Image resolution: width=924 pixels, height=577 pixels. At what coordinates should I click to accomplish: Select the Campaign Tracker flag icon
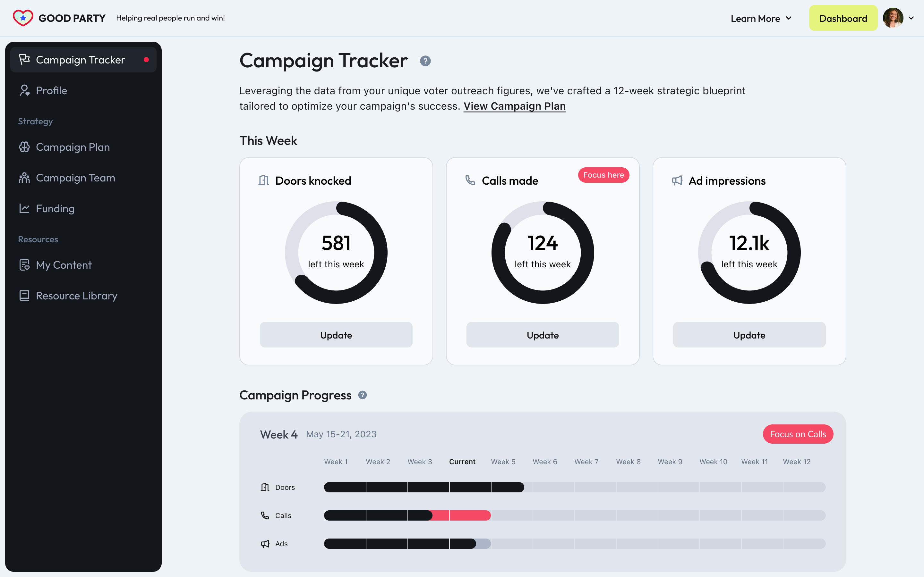[x=24, y=60]
